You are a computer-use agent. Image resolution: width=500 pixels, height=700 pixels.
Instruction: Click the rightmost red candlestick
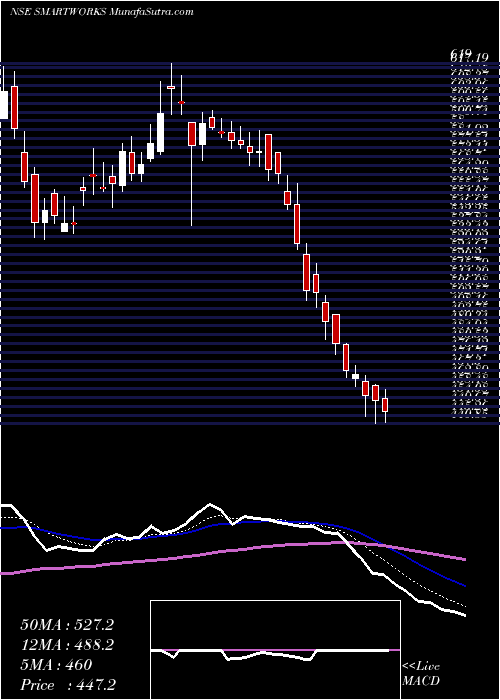click(x=385, y=405)
